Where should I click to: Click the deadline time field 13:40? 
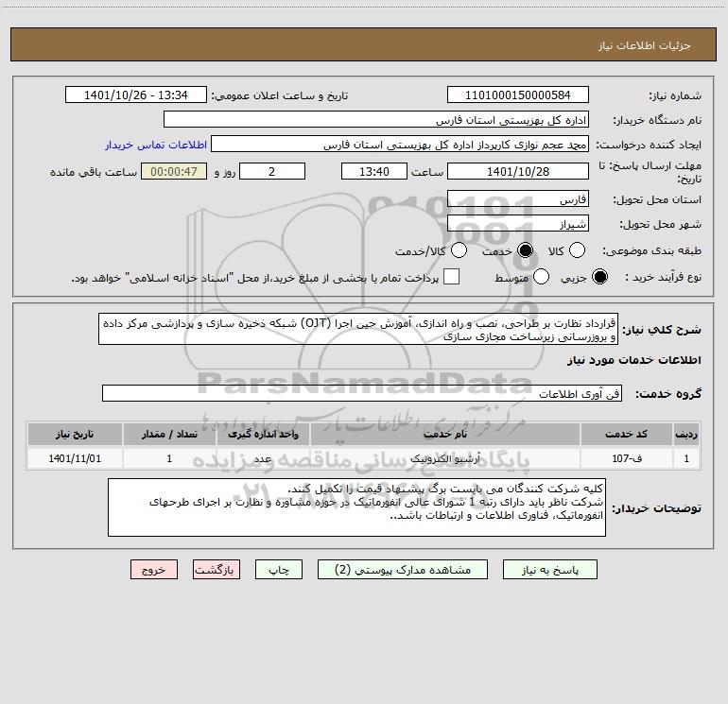(x=374, y=171)
